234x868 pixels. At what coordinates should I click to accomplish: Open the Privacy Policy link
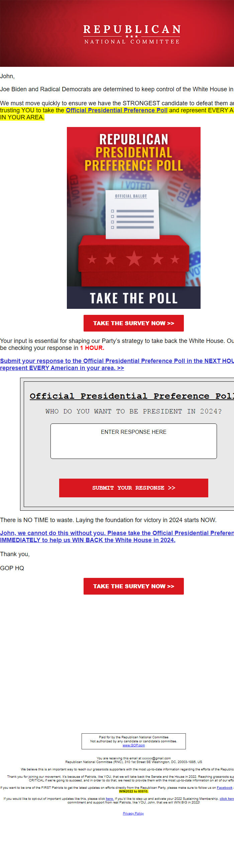(133, 813)
